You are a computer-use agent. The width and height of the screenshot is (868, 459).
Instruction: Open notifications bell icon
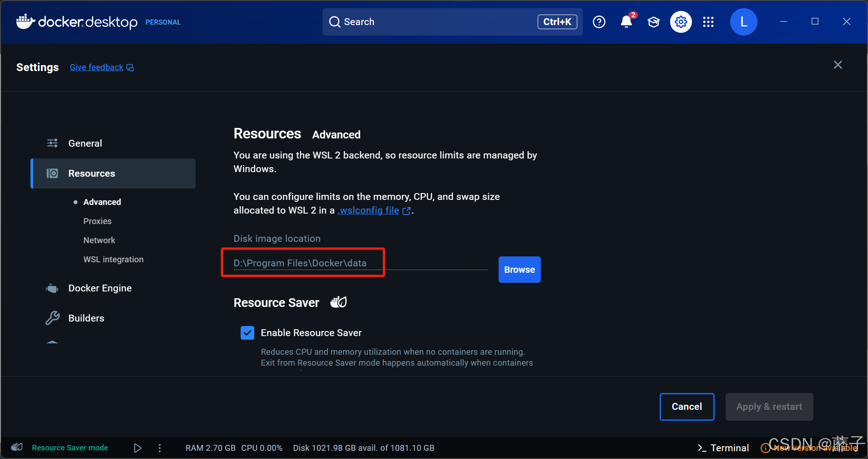pyautogui.click(x=626, y=22)
